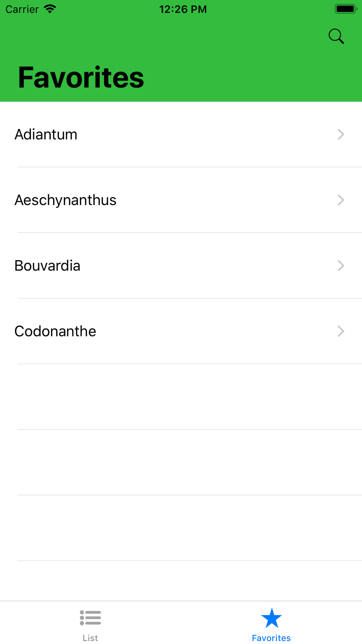Tap the first empty row below Codonanthe
362x644 pixels.
coord(181,397)
